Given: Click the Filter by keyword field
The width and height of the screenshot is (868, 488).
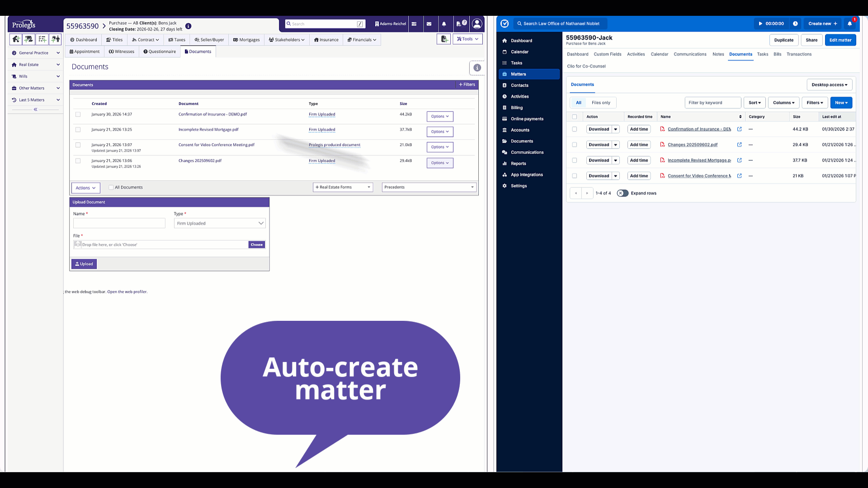Looking at the screenshot, I should tap(712, 103).
